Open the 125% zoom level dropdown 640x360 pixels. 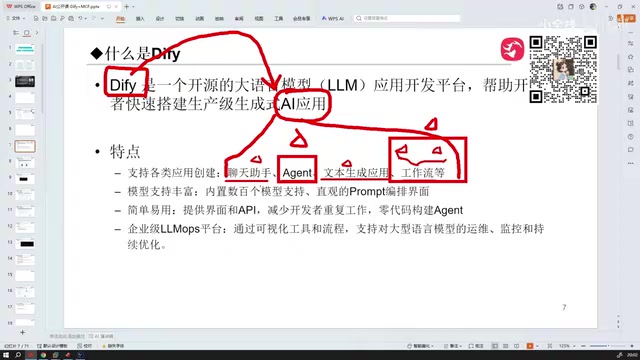pyautogui.click(x=567, y=346)
